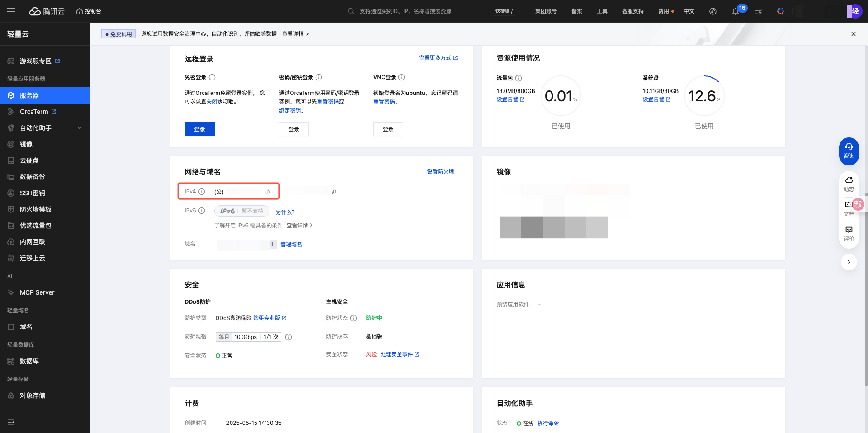Viewport: 868px width, 433px height.
Task: Click the resource search input field
Action: 420,11
